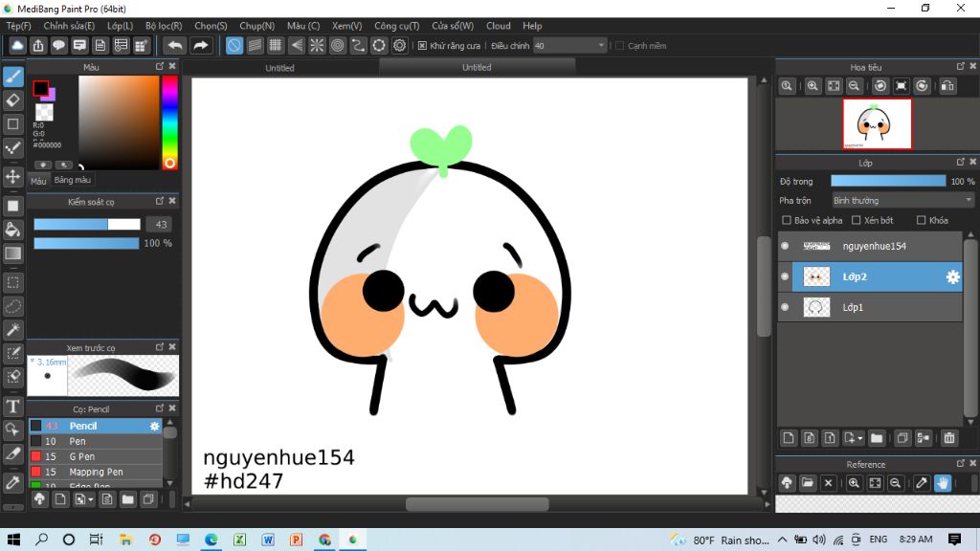Select the Bucket fill tool
Screen dimensions: 980x551
tap(13, 230)
